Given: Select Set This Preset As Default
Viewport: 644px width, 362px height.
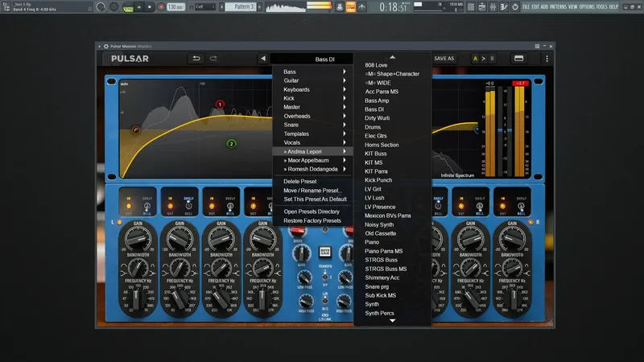Looking at the screenshot, I should point(315,199).
